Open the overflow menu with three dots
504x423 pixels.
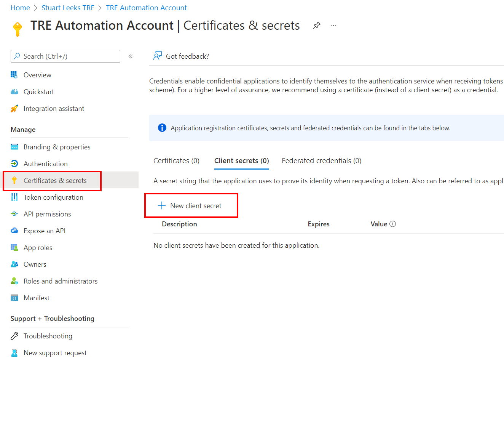333,25
